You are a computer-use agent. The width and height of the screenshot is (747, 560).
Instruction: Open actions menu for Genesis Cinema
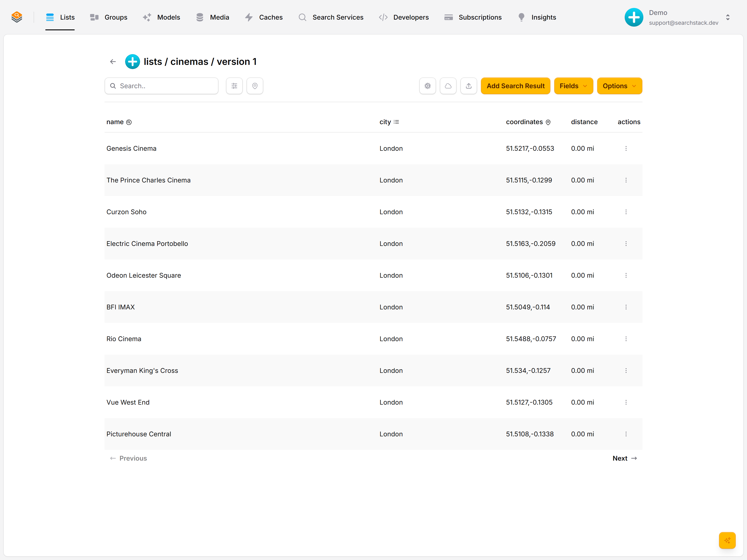coord(626,149)
